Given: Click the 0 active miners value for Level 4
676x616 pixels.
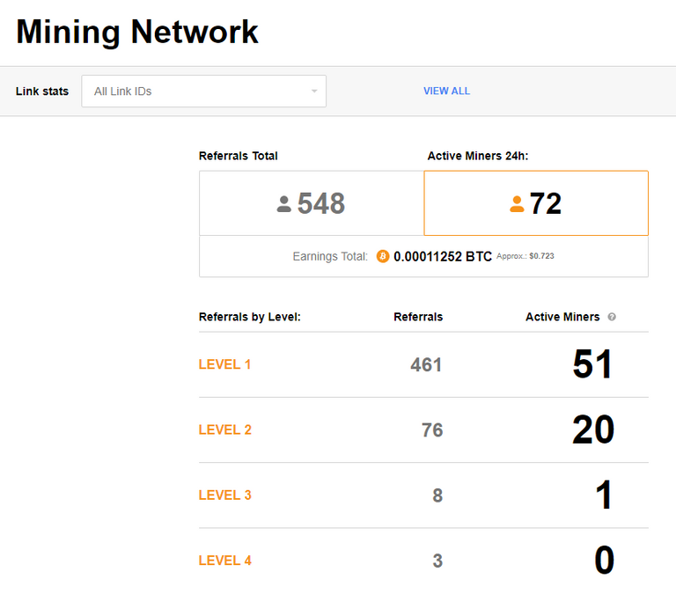Looking at the screenshot, I should [604, 560].
